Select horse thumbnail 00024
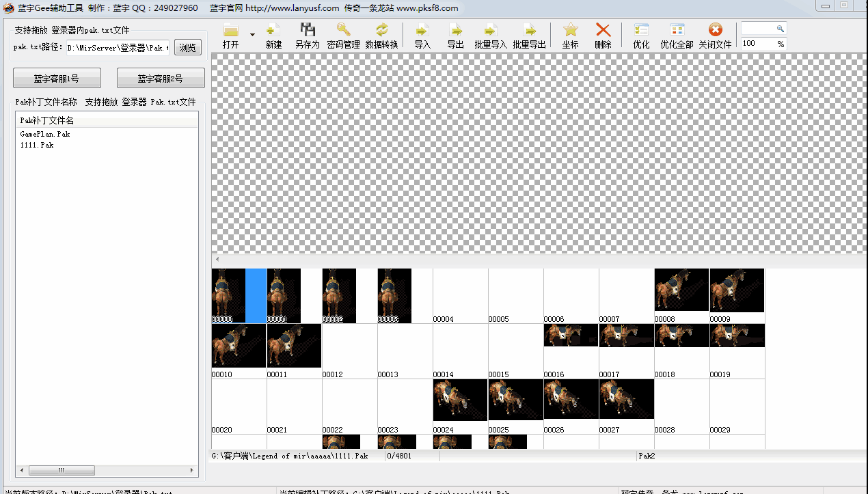 [x=460, y=406]
